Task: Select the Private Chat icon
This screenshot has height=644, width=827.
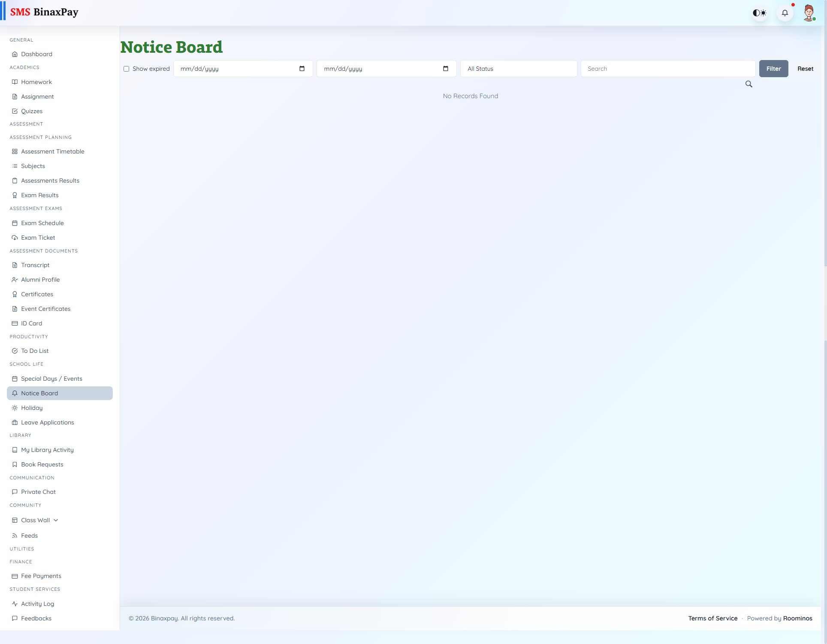Action: [x=14, y=492]
